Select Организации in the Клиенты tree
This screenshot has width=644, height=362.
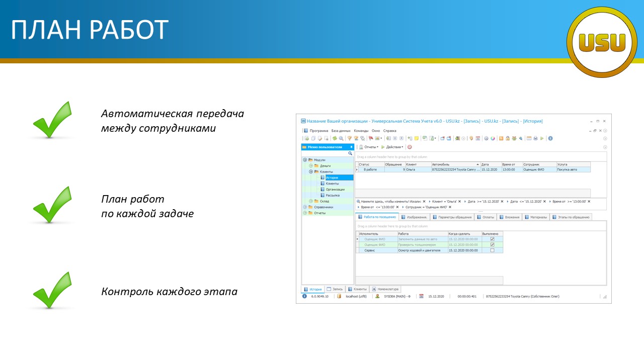[x=335, y=190]
